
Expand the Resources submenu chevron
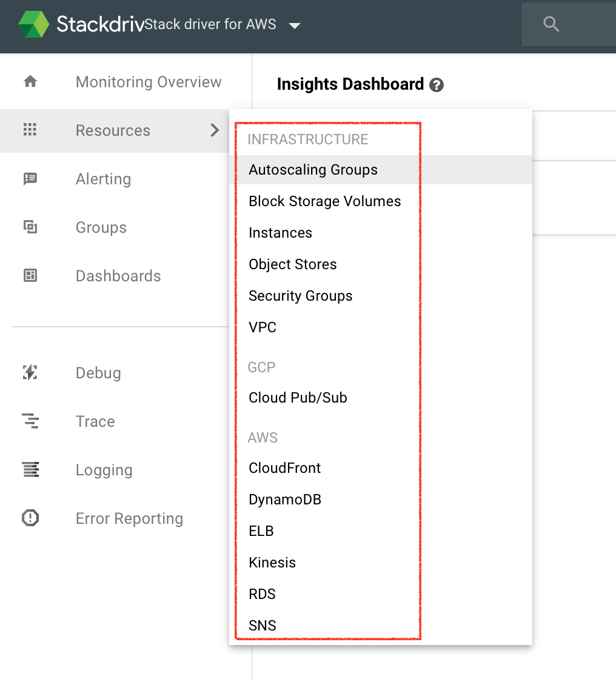pyautogui.click(x=214, y=130)
